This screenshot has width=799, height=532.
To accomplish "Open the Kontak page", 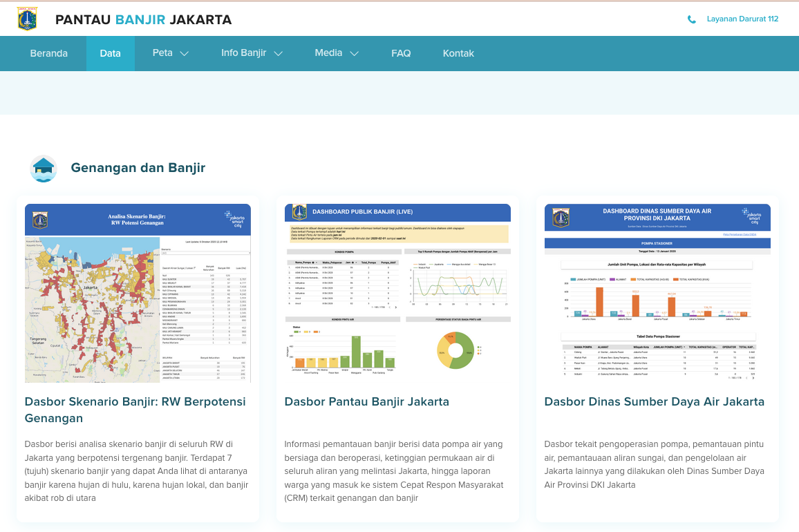I will [458, 53].
